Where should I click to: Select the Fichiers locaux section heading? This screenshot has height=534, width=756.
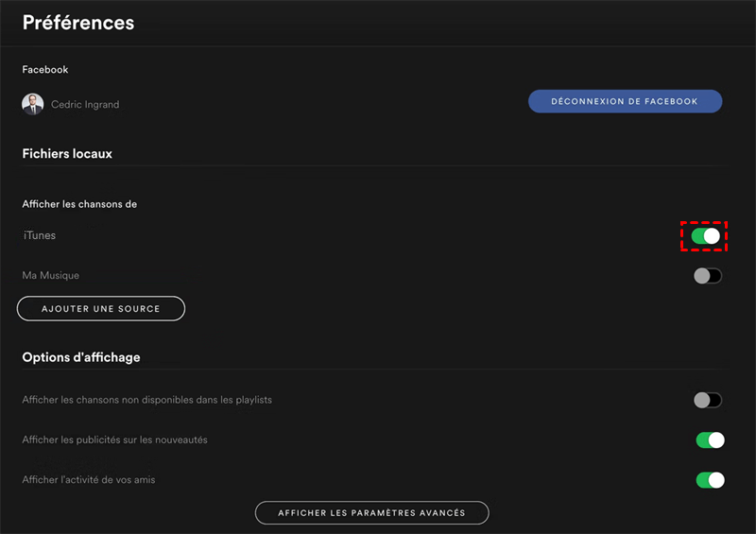67,153
